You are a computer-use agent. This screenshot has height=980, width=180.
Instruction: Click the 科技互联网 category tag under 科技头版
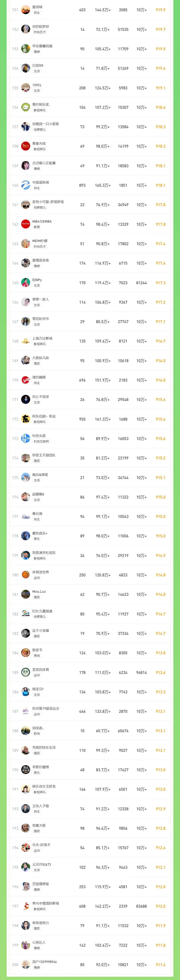pos(41,442)
